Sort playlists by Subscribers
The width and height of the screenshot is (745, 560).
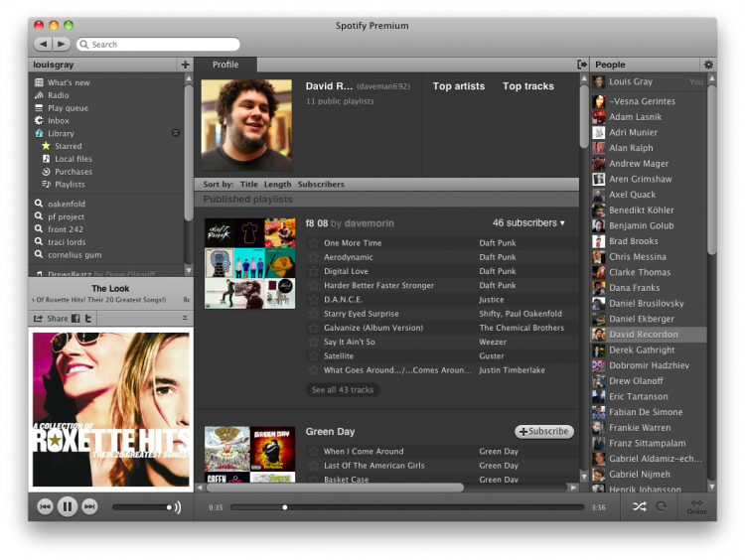[x=321, y=185]
